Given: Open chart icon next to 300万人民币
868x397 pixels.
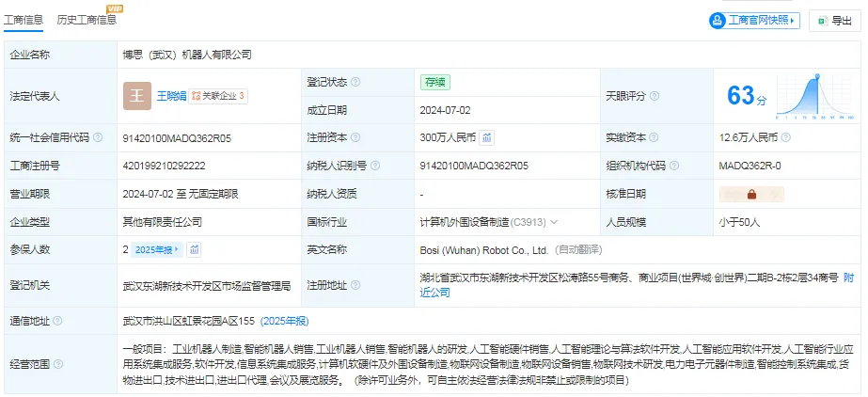Looking at the screenshot, I should point(486,138).
